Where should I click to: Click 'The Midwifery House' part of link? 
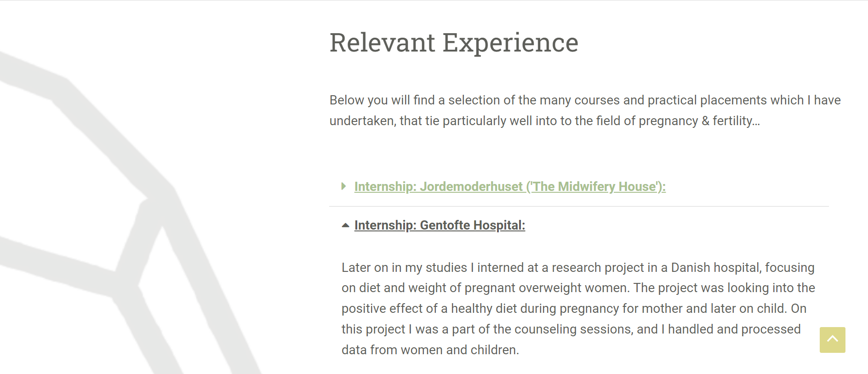click(594, 187)
